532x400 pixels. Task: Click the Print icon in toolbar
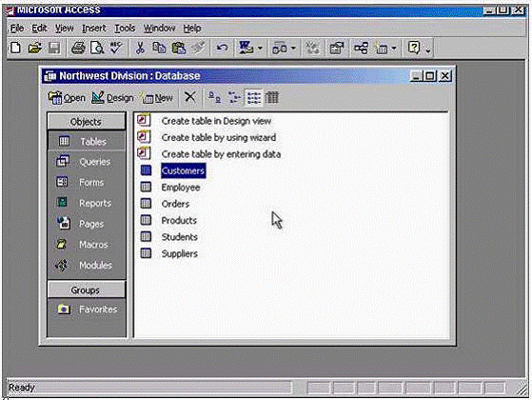pyautogui.click(x=78, y=48)
